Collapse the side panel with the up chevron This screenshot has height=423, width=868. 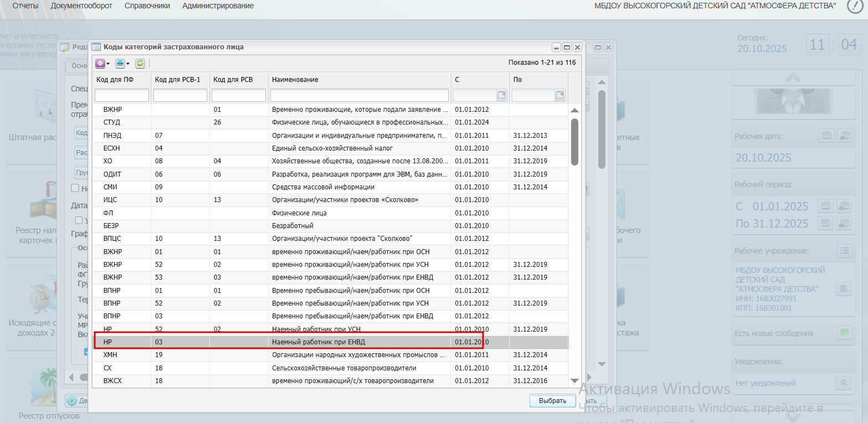tap(793, 78)
